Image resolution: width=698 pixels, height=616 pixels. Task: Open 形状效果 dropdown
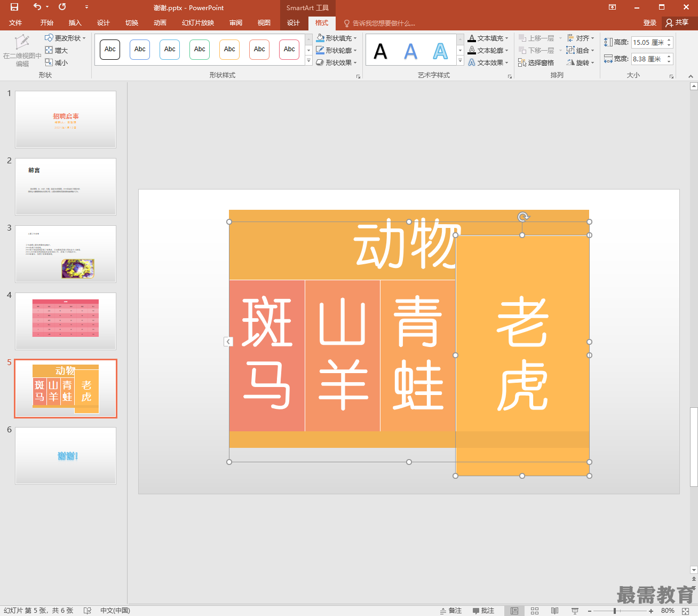pyautogui.click(x=336, y=62)
